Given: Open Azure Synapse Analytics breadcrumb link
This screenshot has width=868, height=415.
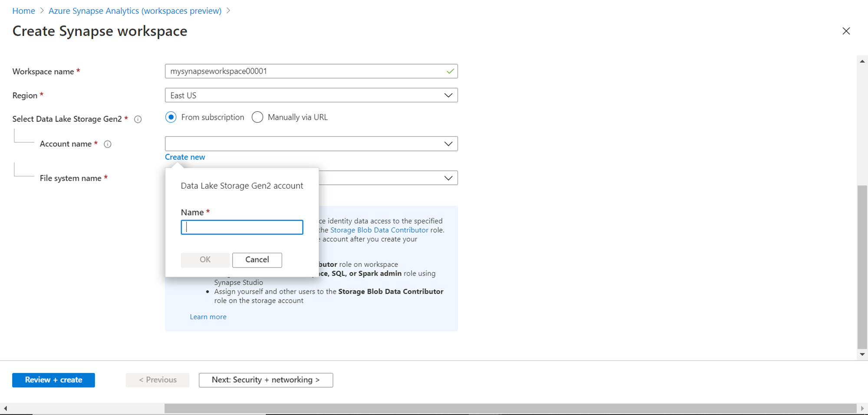Looking at the screenshot, I should pos(135,11).
